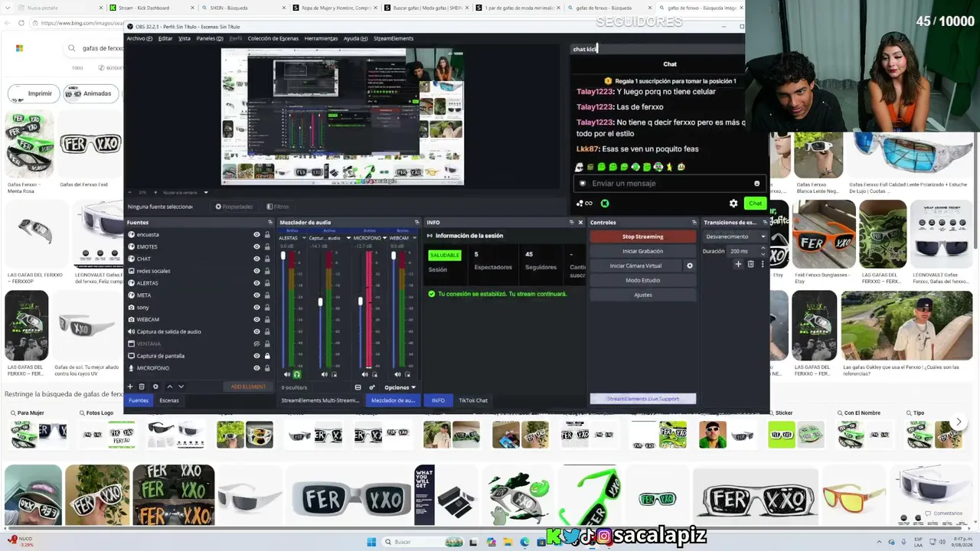Image resolution: width=980 pixels, height=551 pixels.
Task: Remove transition with trash icon
Action: coord(750,264)
